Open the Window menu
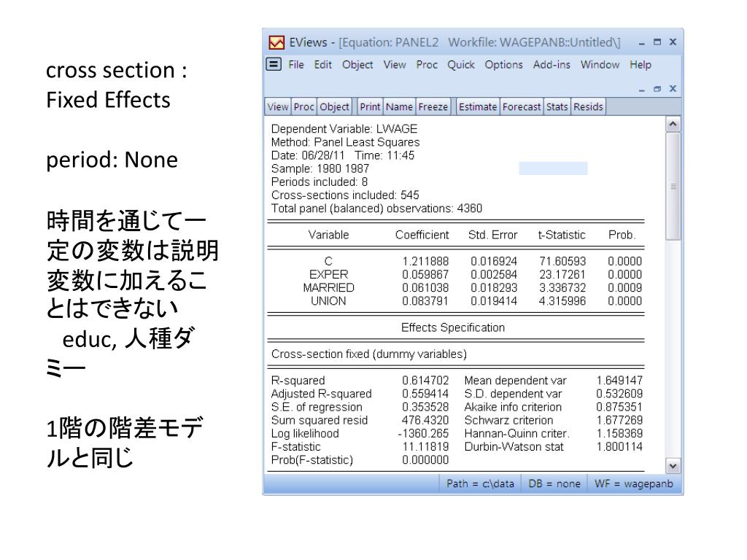Screen dimensions: 747x560 (600, 65)
